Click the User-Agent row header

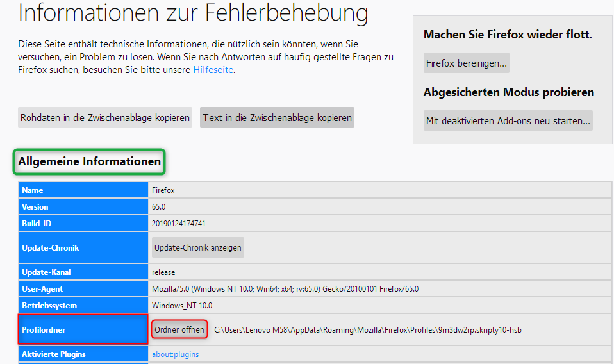[x=83, y=288]
